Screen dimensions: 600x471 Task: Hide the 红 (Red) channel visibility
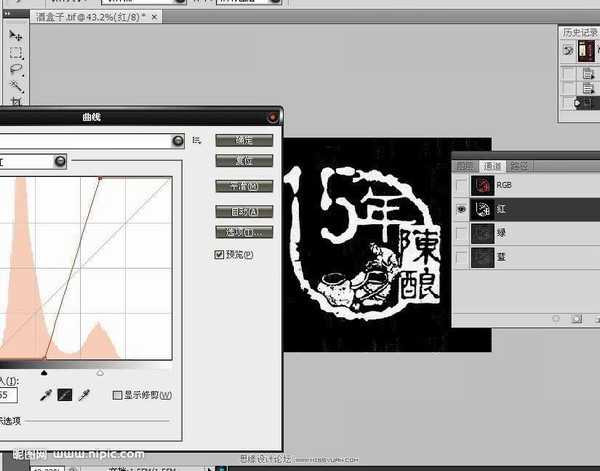tap(460, 209)
